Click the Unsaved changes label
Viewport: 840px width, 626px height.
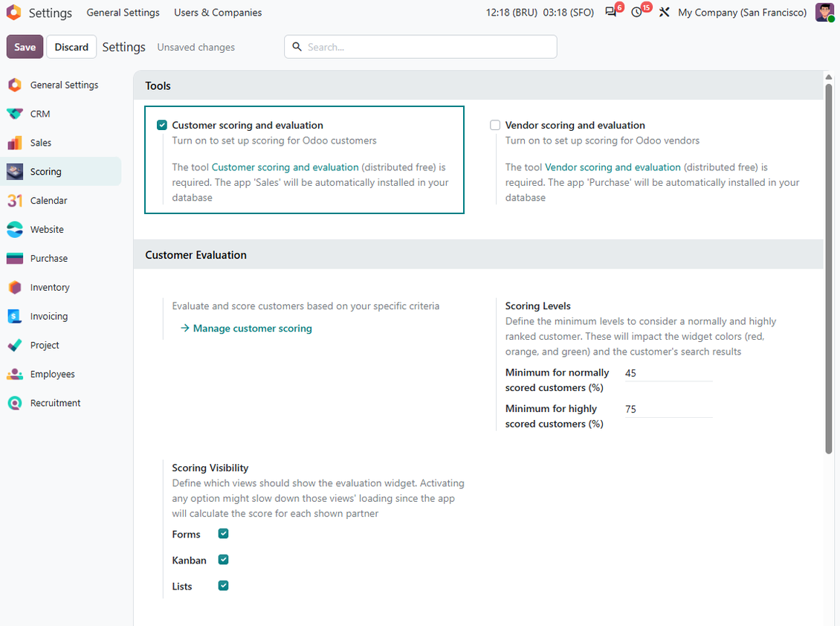click(x=196, y=47)
